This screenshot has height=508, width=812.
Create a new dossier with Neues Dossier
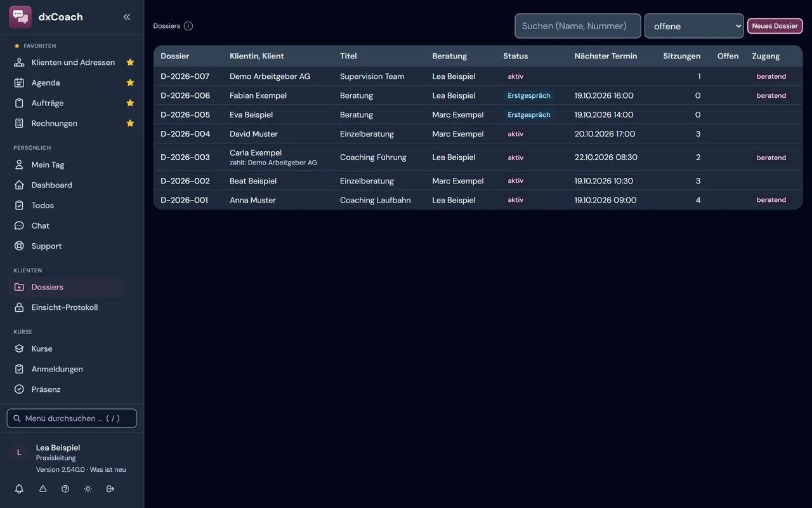(775, 26)
